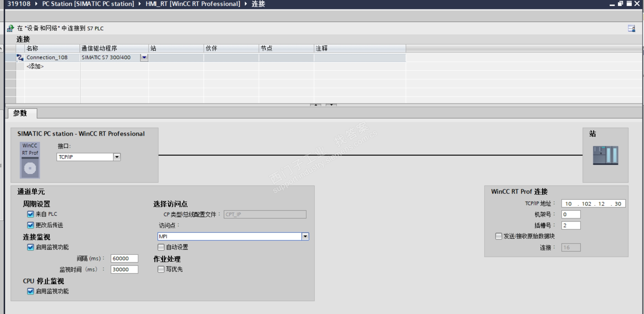Image resolution: width=644 pixels, height=314 pixels.
Task: Click the 机架号 input field
Action: 571,215
